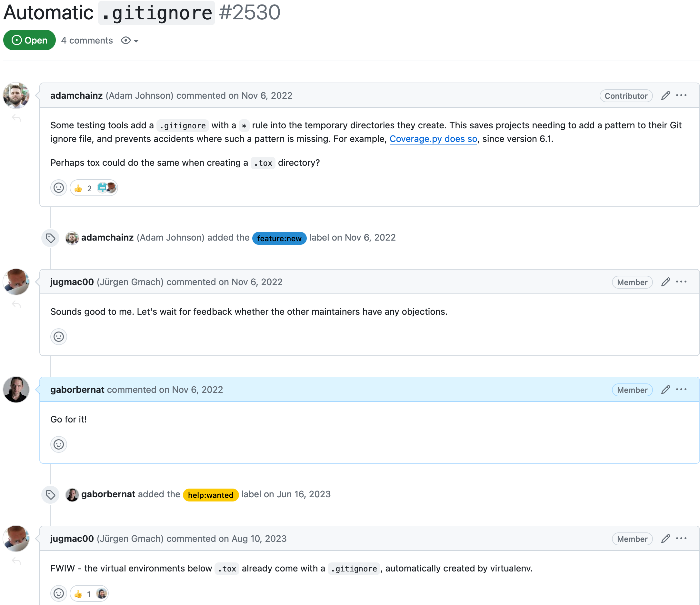This screenshot has height=605, width=700.
Task: React to the 'Go for it!' comment
Action: 59,444
